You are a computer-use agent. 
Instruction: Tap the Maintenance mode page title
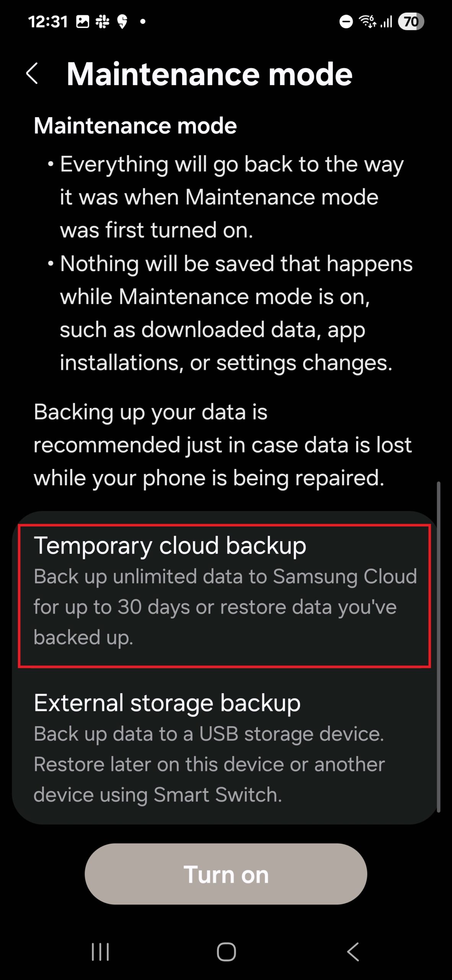pyautogui.click(x=209, y=74)
